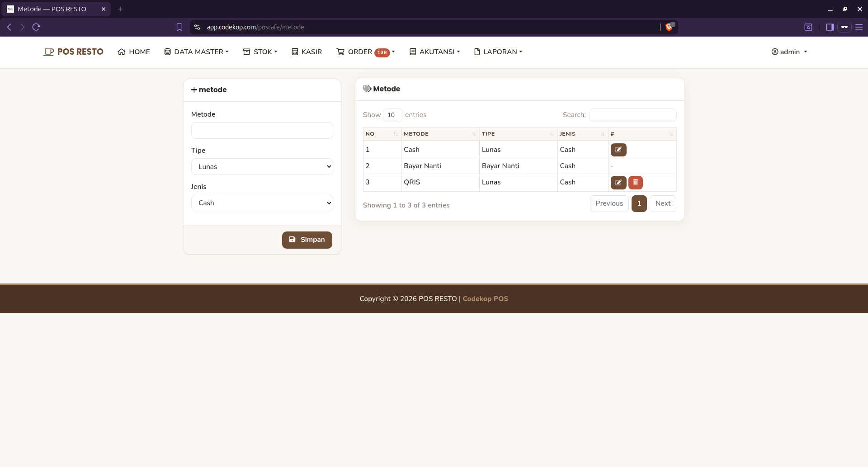Delete the QRIS method via trash icon

click(635, 182)
